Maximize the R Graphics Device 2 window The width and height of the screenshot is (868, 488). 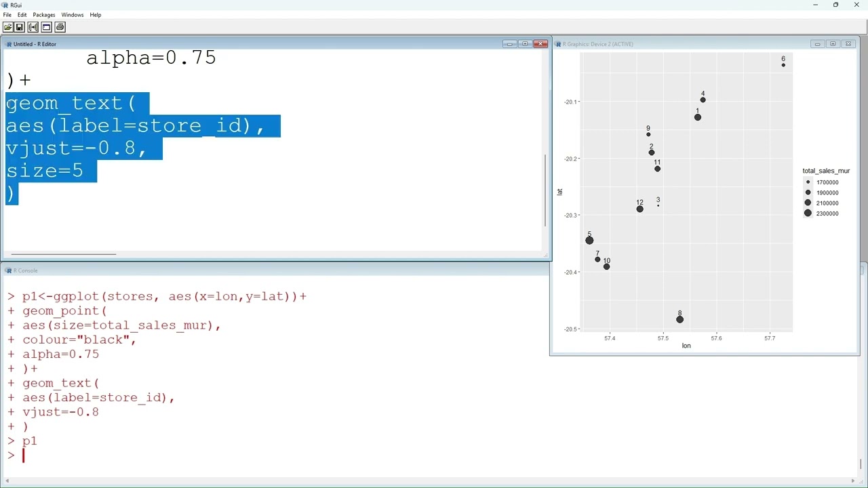[833, 44]
